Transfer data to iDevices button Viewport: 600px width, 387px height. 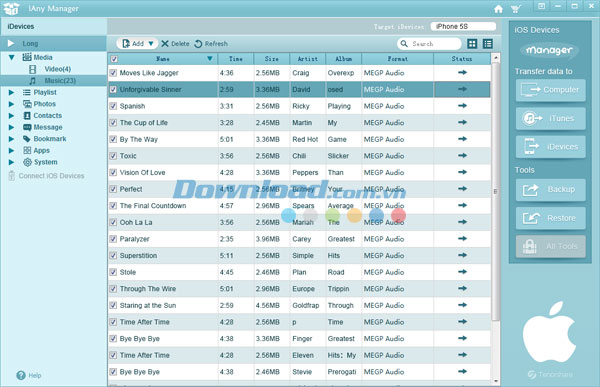[x=551, y=147]
